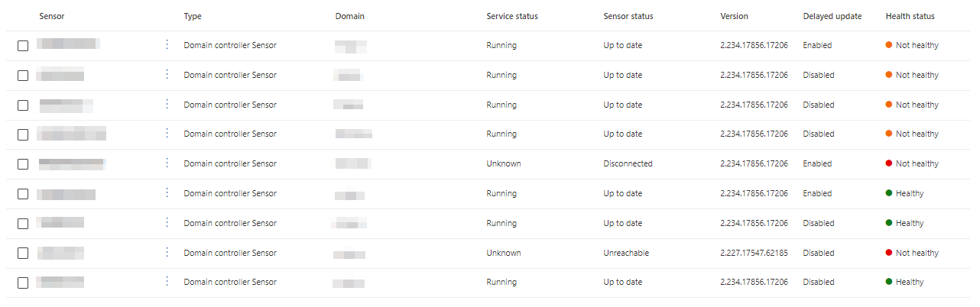Open the three-dot menu in the third row

pyautogui.click(x=167, y=105)
